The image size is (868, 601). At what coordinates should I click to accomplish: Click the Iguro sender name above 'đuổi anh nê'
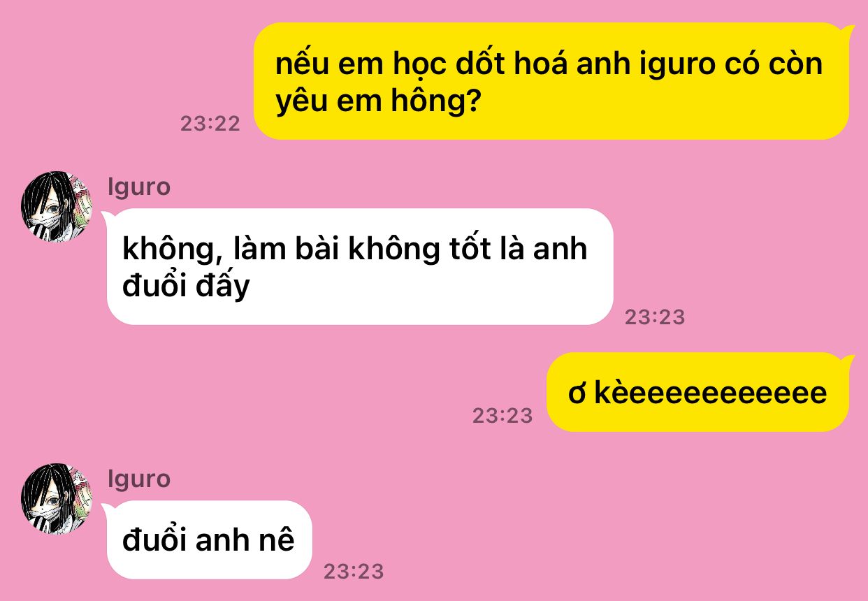pyautogui.click(x=139, y=479)
